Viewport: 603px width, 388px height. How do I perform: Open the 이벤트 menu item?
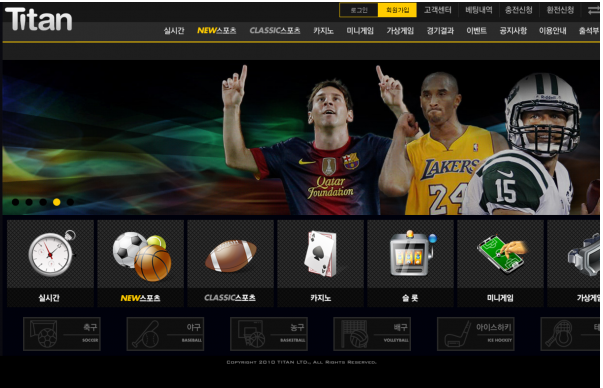tap(476, 31)
